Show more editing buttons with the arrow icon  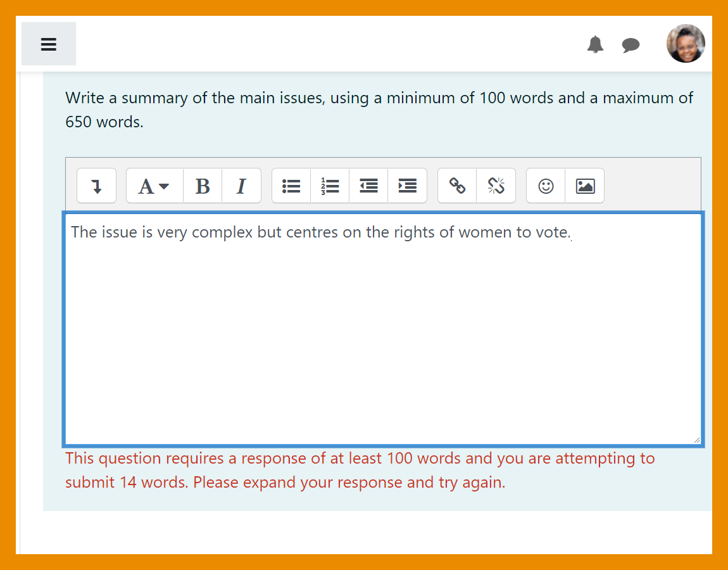tap(96, 186)
